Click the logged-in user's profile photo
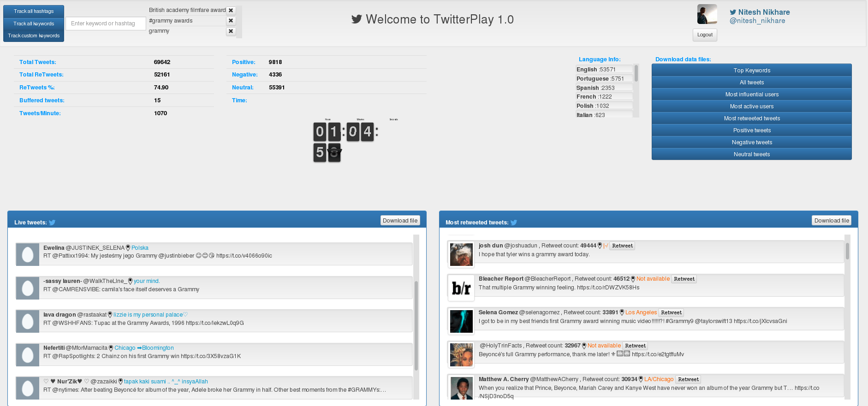This screenshot has height=406, width=868. coord(707,14)
